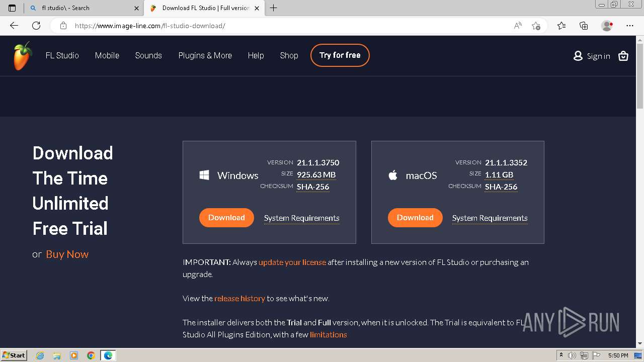Go to the Shop nav item
The width and height of the screenshot is (644, 362).
289,55
